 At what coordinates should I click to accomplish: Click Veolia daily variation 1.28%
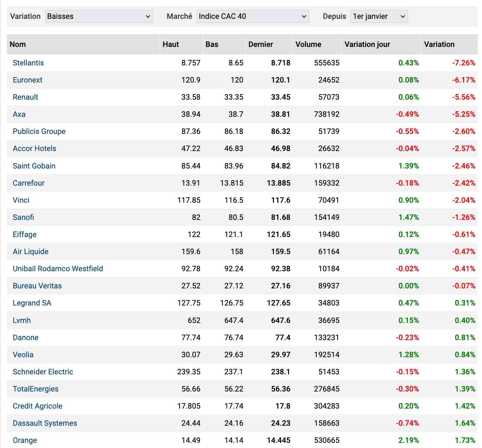tap(409, 355)
